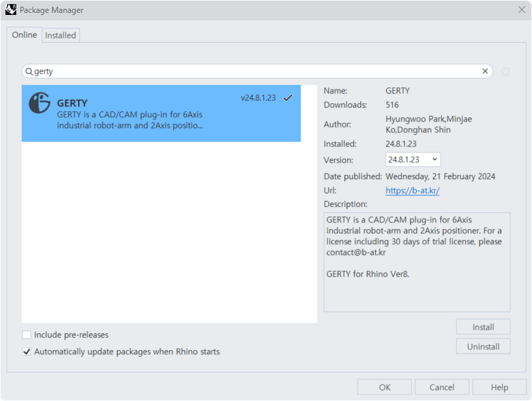Click the Install button
Viewport: 532px width, 401px height.
[x=483, y=327]
